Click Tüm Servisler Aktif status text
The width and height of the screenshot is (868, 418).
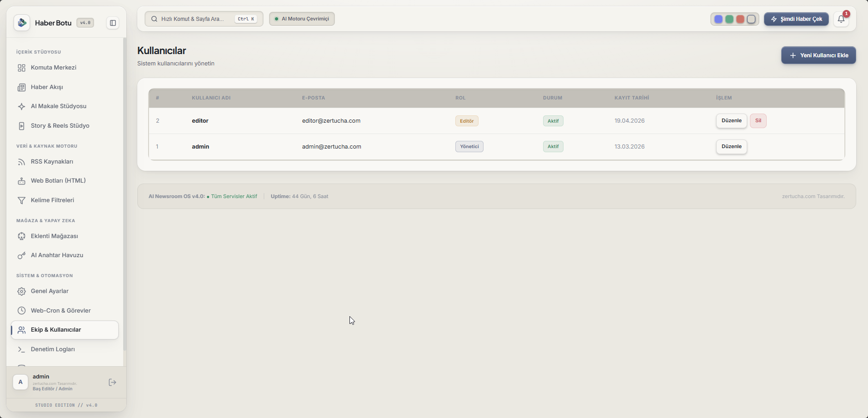[234, 197]
